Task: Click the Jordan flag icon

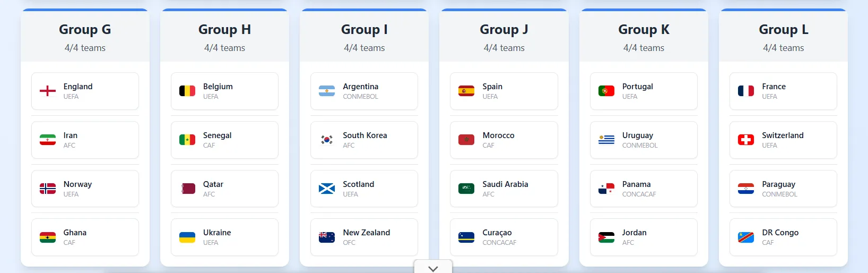Action: (x=606, y=237)
